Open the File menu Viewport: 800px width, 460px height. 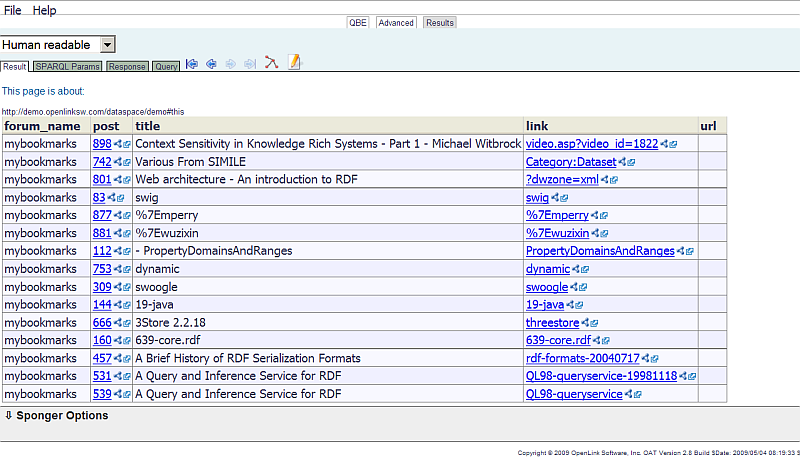[x=12, y=10]
